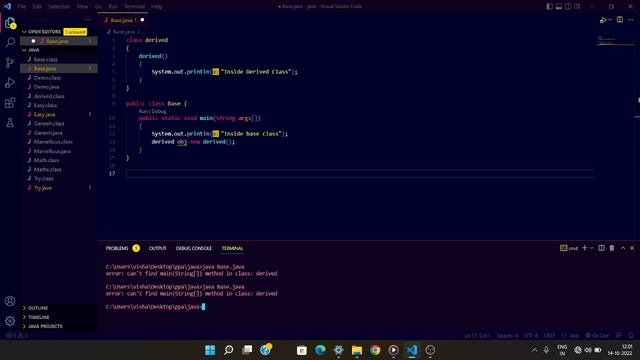The image size is (640, 360).
Task: Open the Testing flask icon view
Action: point(10,122)
